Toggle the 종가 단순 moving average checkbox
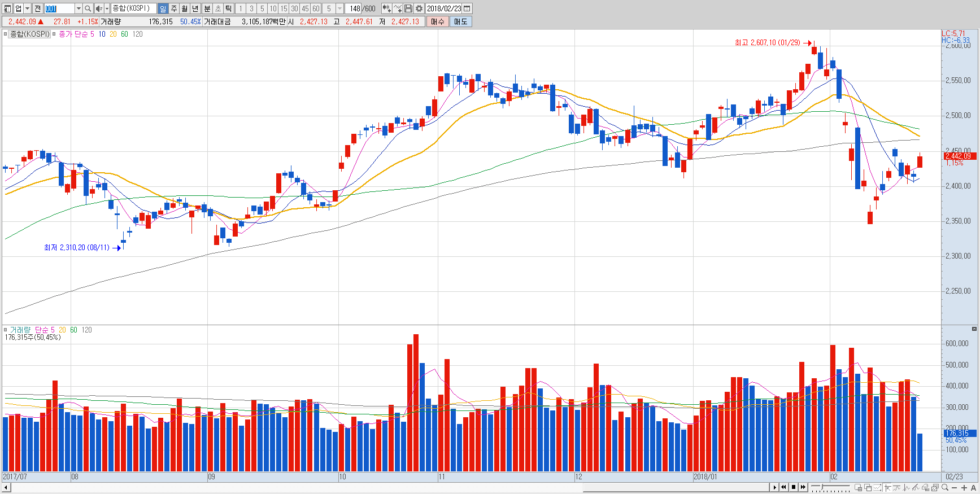 point(54,34)
